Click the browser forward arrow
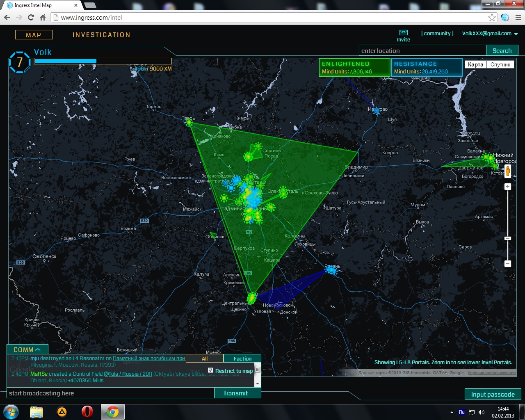525x420 pixels. (x=19, y=17)
